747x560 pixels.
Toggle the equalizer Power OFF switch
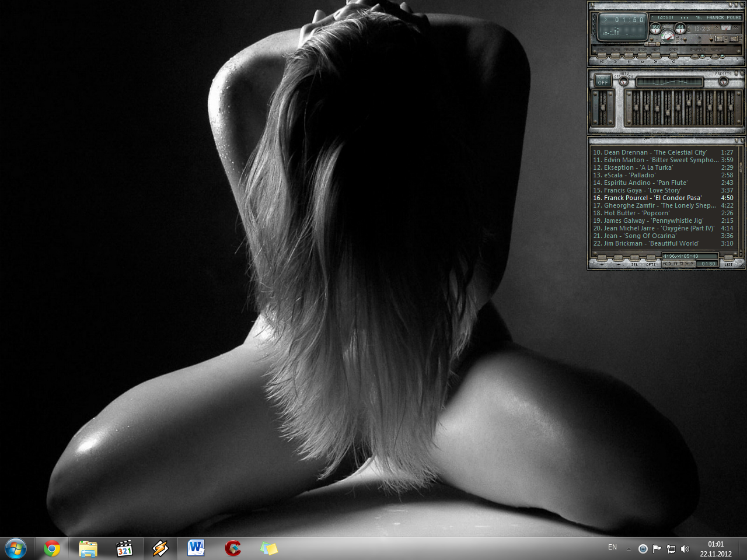coord(603,80)
